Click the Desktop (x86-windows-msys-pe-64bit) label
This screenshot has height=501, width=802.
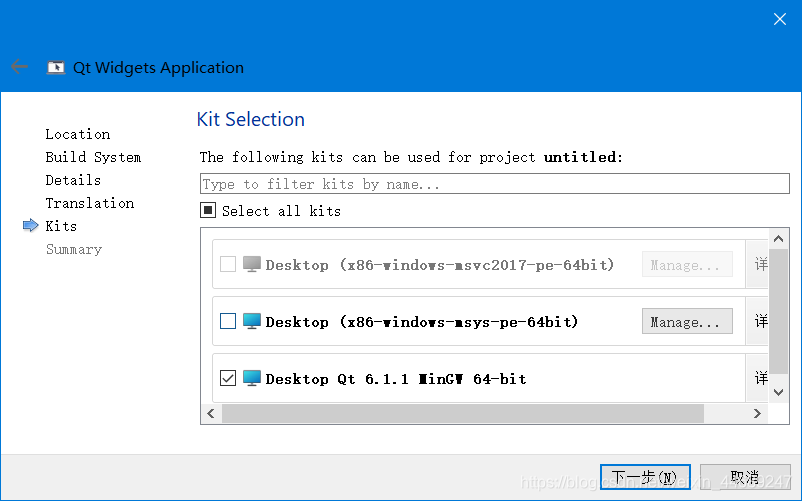click(422, 322)
